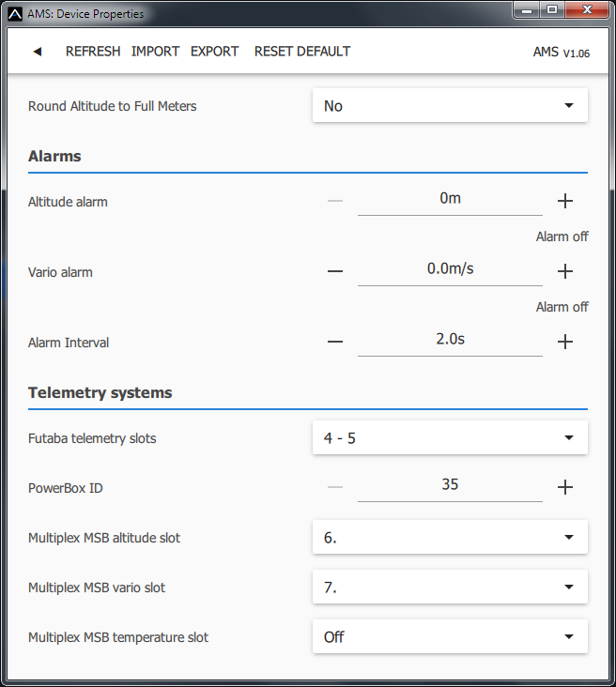Increase Alarm Interval with plus icon
The height and width of the screenshot is (687, 616).
[564, 342]
